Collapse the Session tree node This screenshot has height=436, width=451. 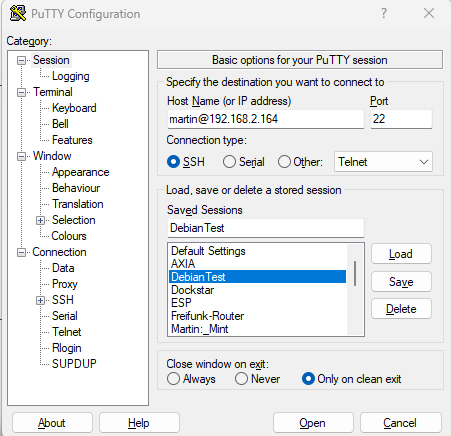pos(21,60)
